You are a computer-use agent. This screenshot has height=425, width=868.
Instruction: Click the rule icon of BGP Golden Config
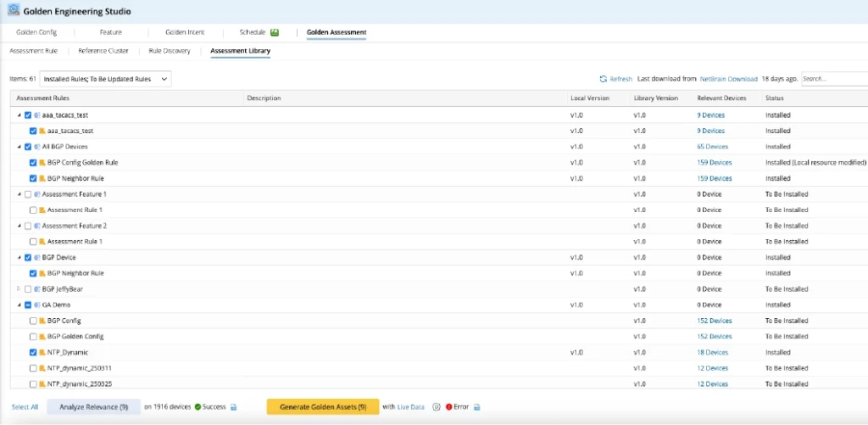coord(42,336)
